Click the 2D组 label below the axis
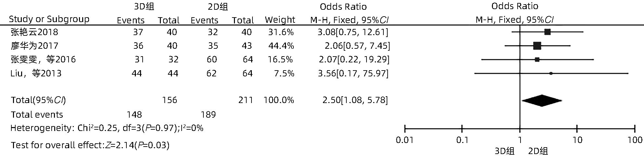The height and width of the screenshot is (156, 644). 538,151
